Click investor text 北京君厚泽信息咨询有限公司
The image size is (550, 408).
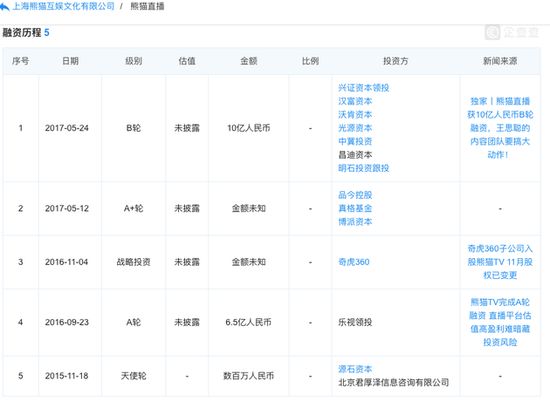pos(394,382)
